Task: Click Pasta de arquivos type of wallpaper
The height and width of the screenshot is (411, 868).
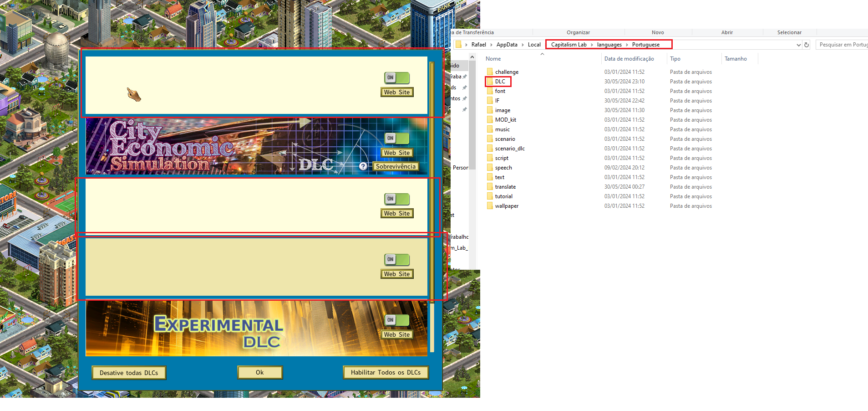Action: (690, 206)
